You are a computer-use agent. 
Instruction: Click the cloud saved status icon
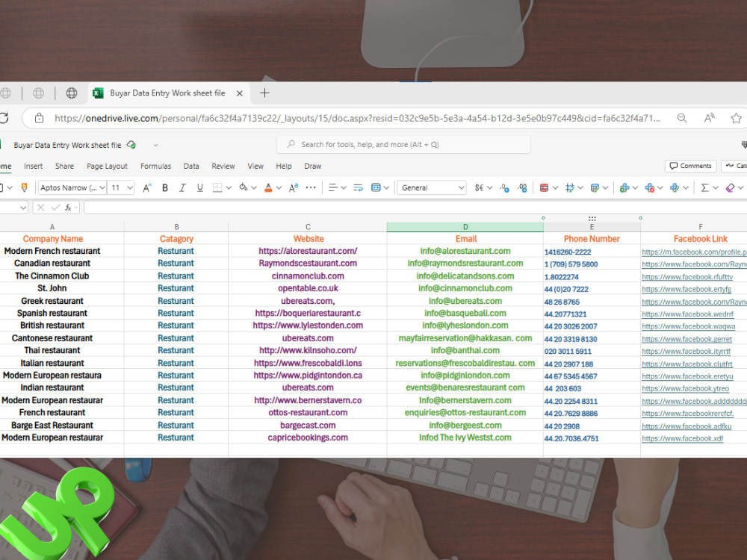click(x=131, y=145)
